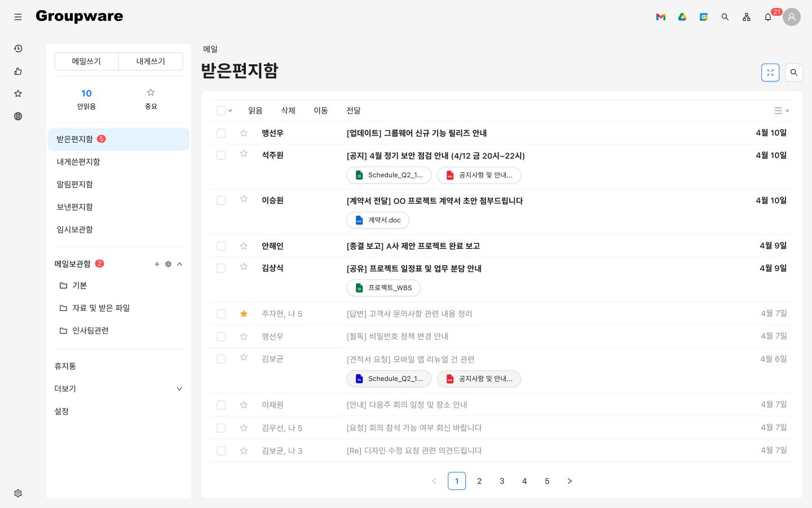The image size is (812, 508).
Task: Open the select-all dropdown arrow
Action: click(230, 111)
